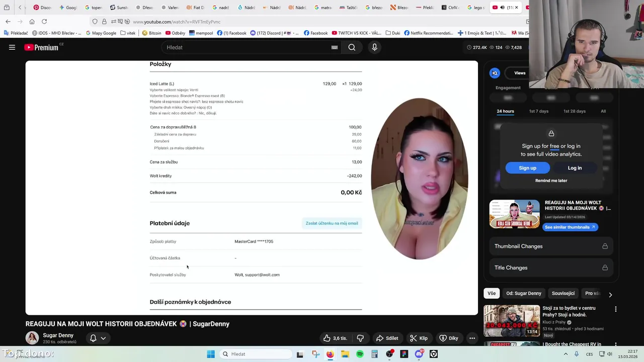Open tracking protection shield icon in address bar
Viewport: 644px width, 362px height.
pos(95,22)
